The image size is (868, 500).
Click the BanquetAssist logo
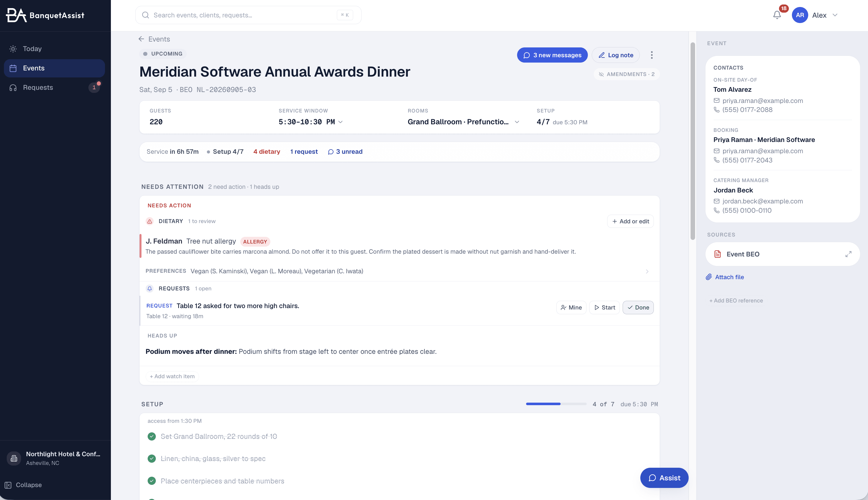(x=45, y=15)
